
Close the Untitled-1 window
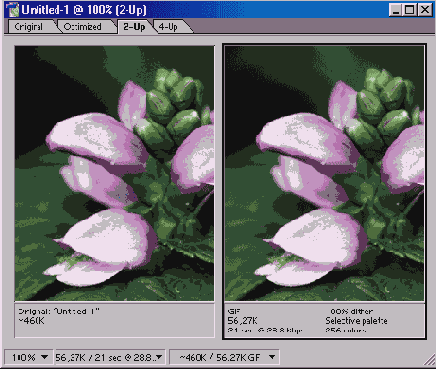[425, 10]
